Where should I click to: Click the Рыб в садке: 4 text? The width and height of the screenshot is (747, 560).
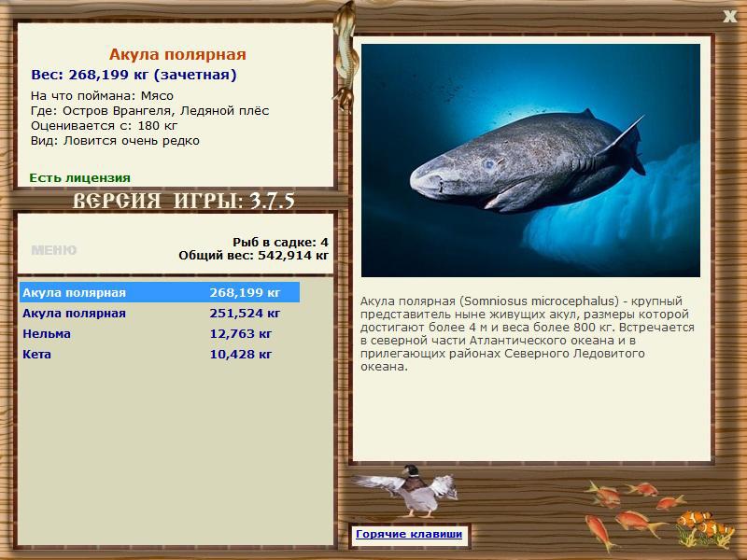280,243
